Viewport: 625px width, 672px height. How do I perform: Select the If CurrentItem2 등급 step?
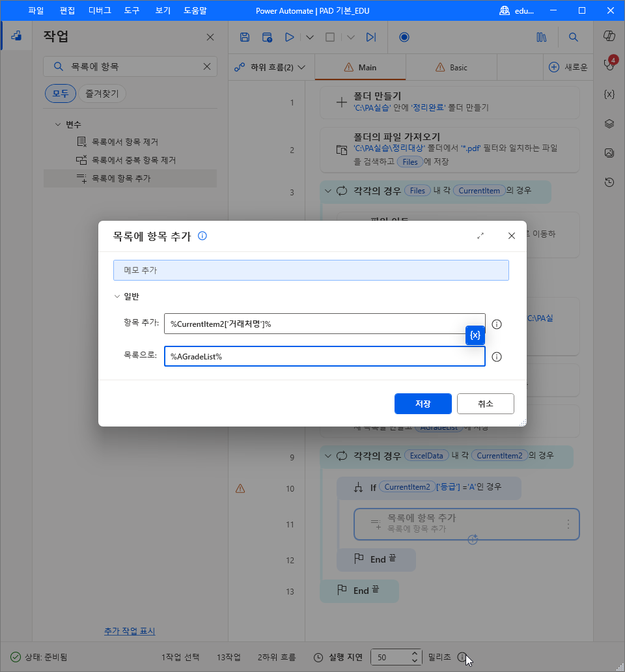[429, 487]
